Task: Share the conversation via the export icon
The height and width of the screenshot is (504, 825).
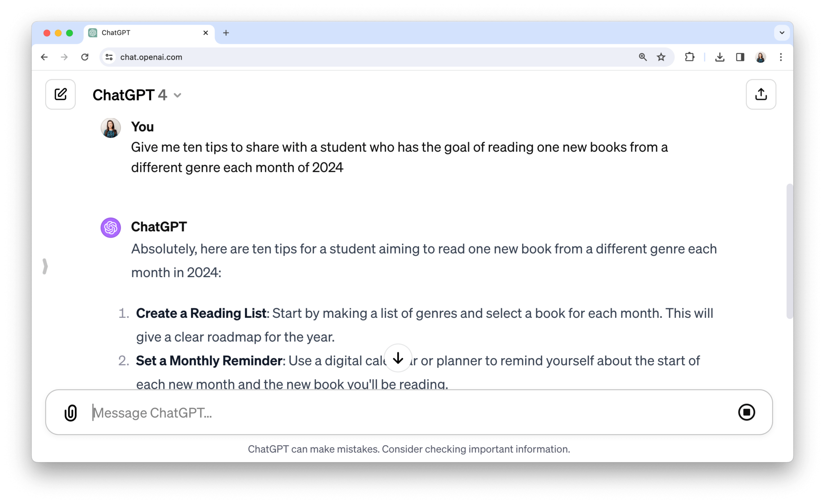Action: [761, 94]
